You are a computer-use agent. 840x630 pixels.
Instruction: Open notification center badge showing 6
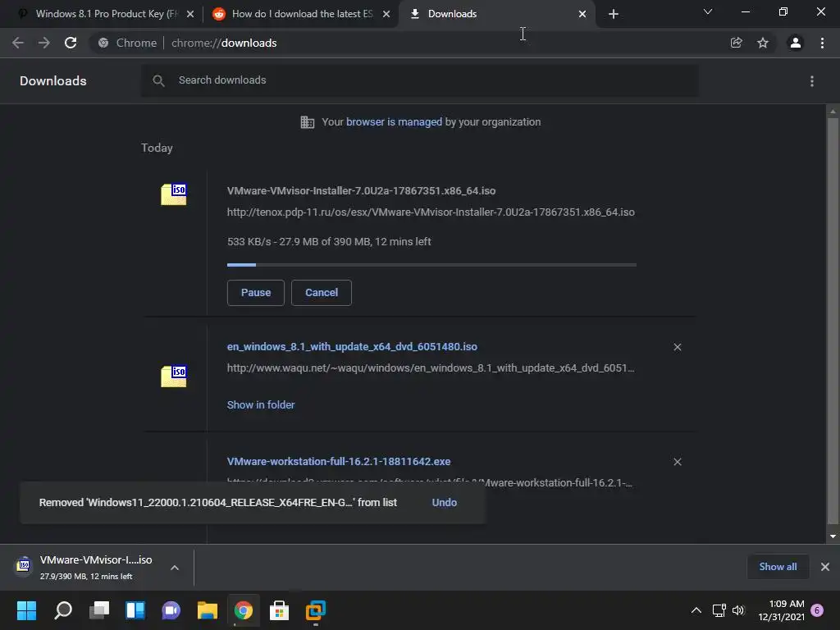(817, 610)
